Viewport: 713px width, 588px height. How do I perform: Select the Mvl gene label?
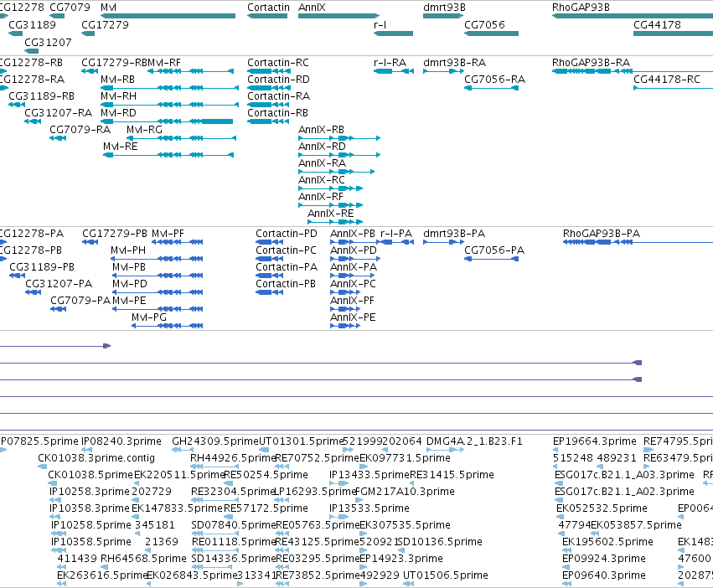(108, 8)
